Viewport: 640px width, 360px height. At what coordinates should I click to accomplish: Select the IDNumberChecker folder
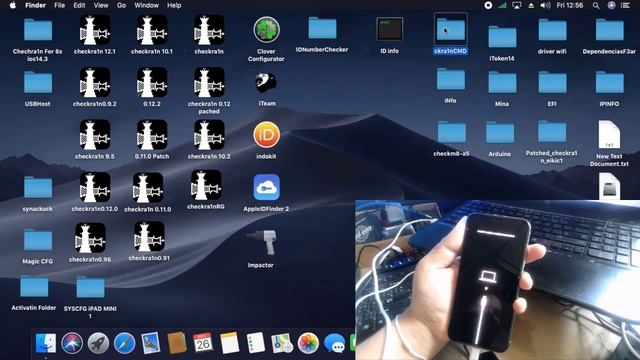pos(322,28)
